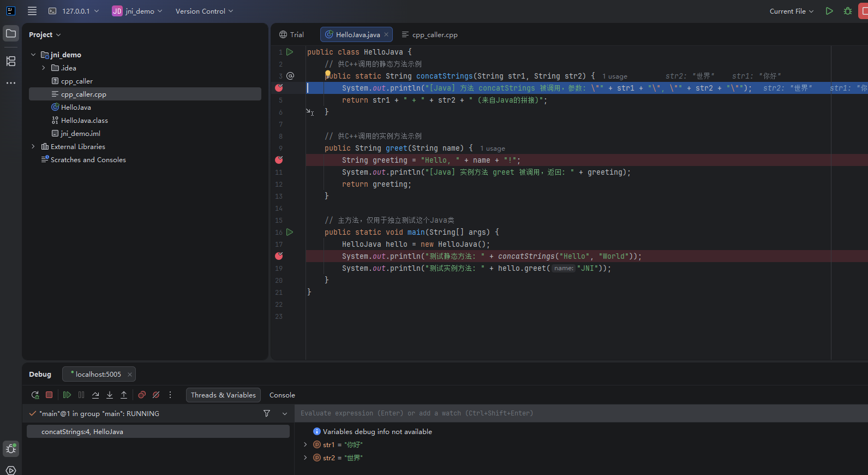Step out of the method
The width and height of the screenshot is (868, 475).
(x=124, y=395)
